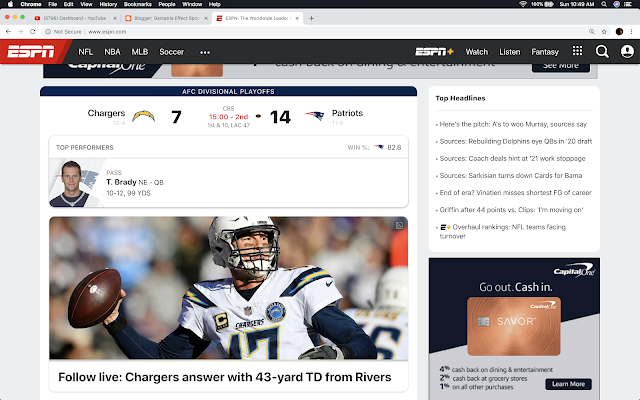The width and height of the screenshot is (640, 400).
Task: Close the ESPN browser tab
Action: [297, 18]
